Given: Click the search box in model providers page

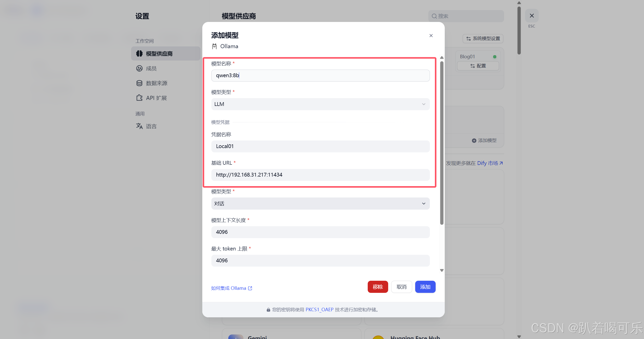Looking at the screenshot, I should tap(466, 16).
